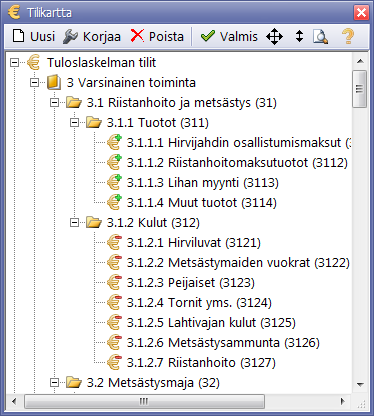
Task: Select Poista toolbar label
Action: coord(166,36)
